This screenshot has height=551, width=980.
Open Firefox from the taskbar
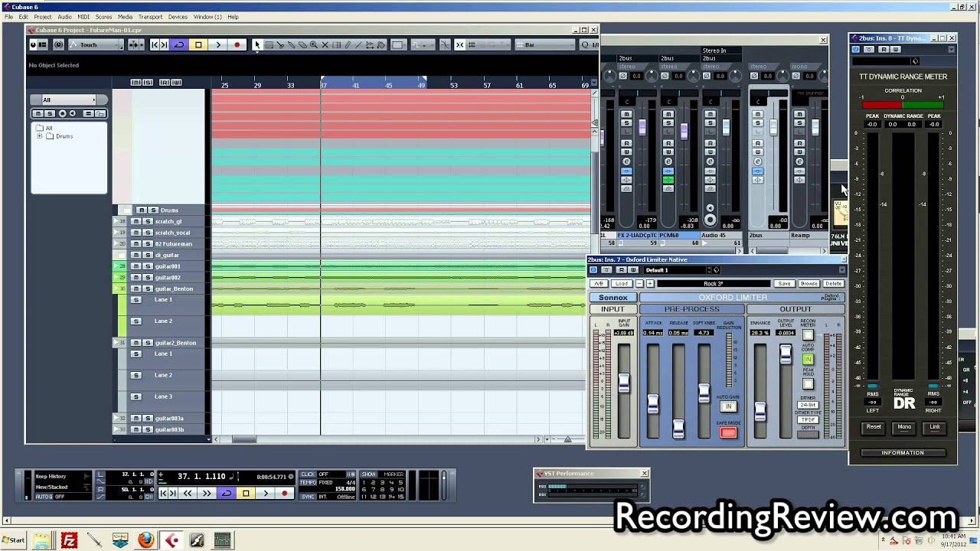coord(145,540)
